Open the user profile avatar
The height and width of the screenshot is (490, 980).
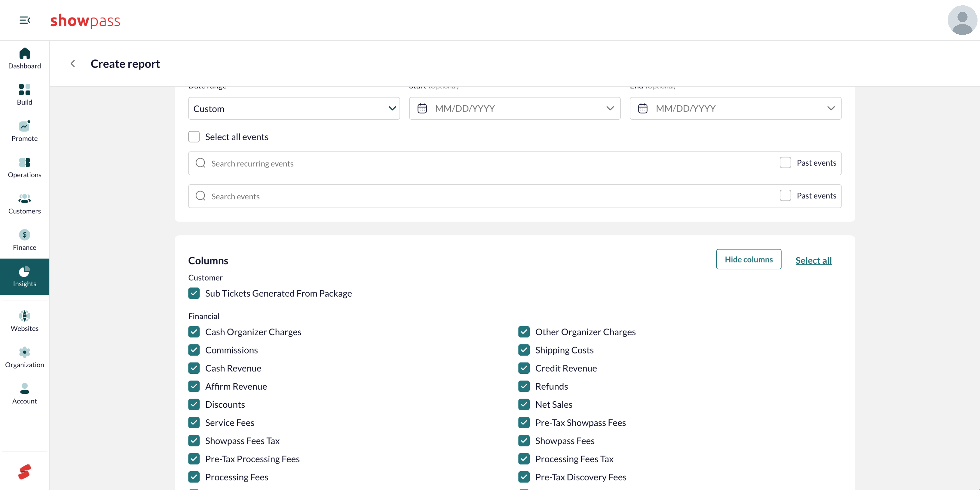tap(962, 20)
